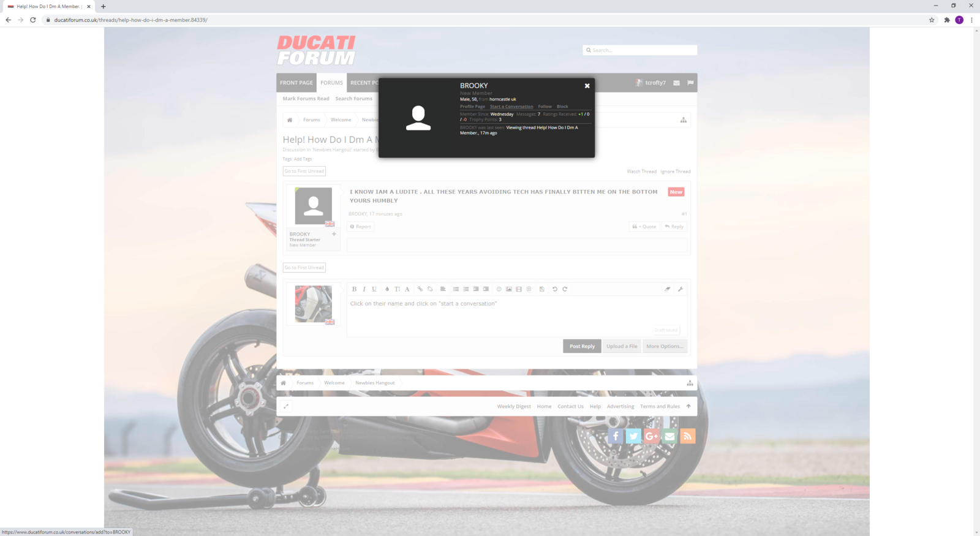Toggle italic formatting in reply editor
The height and width of the screenshot is (536, 980).
coord(364,289)
